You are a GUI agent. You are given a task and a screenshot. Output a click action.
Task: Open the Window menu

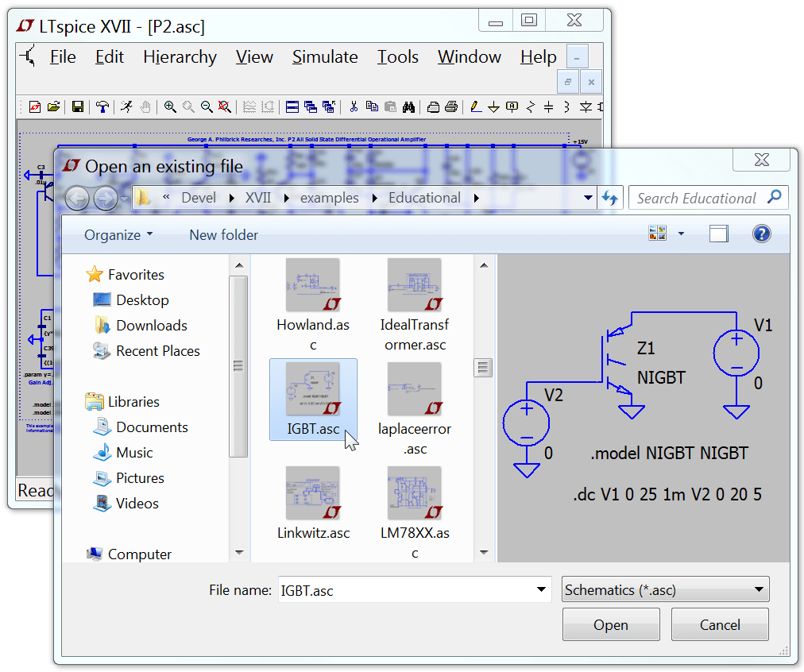click(x=470, y=57)
